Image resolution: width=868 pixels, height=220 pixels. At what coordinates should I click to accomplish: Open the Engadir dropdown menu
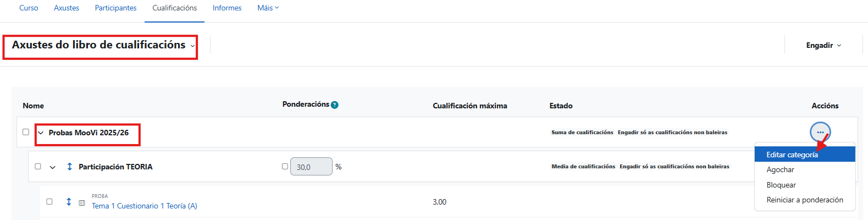click(823, 45)
